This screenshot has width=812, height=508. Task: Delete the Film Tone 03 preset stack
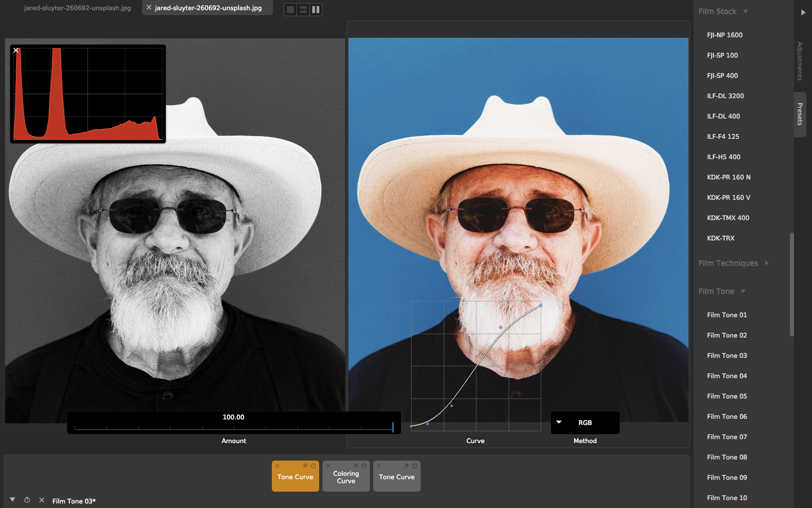[x=42, y=500]
